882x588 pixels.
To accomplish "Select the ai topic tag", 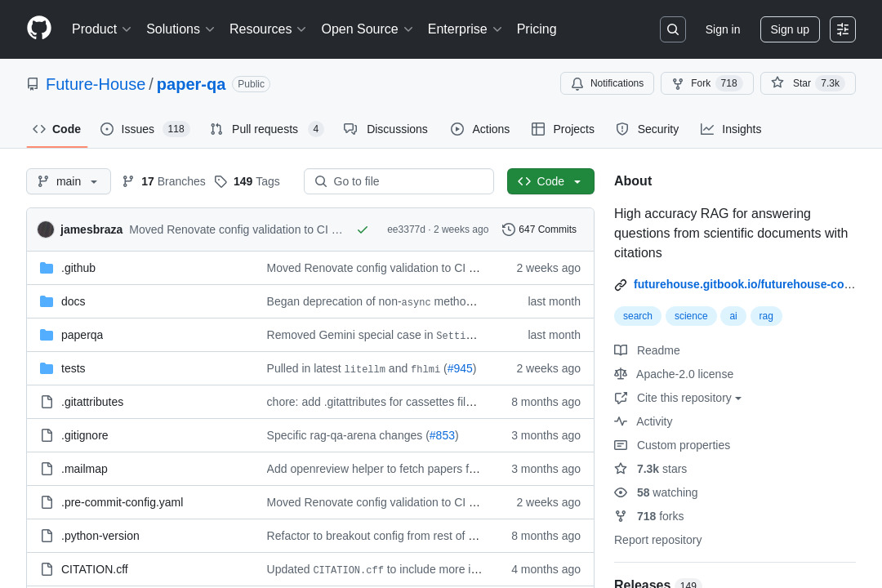I will [x=733, y=316].
